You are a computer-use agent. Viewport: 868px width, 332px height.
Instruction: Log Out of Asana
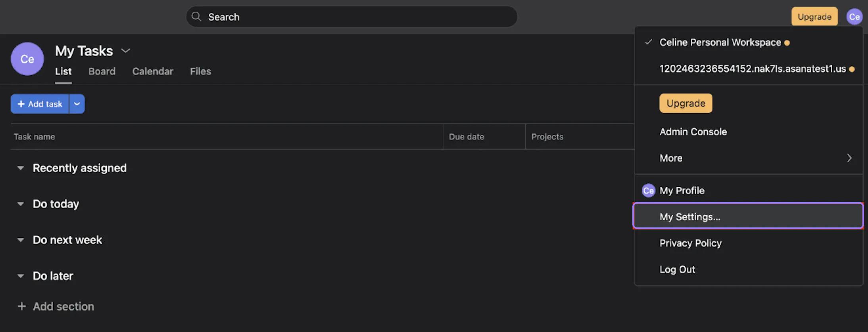click(x=677, y=269)
